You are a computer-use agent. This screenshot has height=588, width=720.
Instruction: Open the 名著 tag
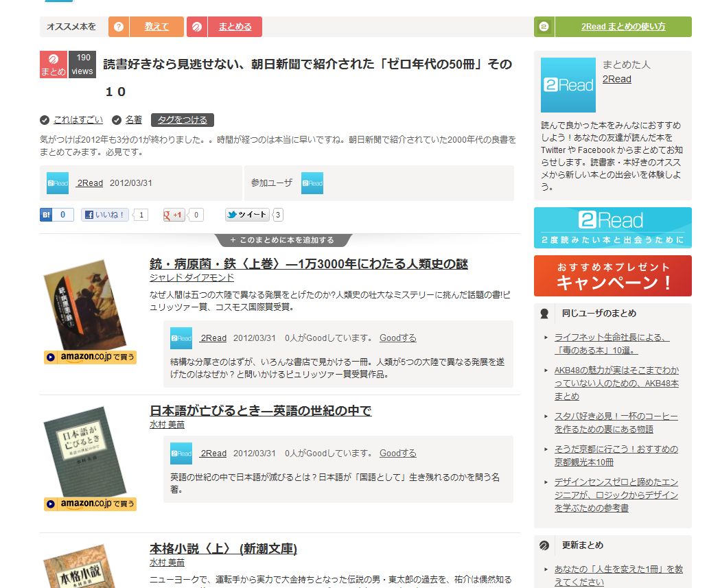[x=134, y=120]
